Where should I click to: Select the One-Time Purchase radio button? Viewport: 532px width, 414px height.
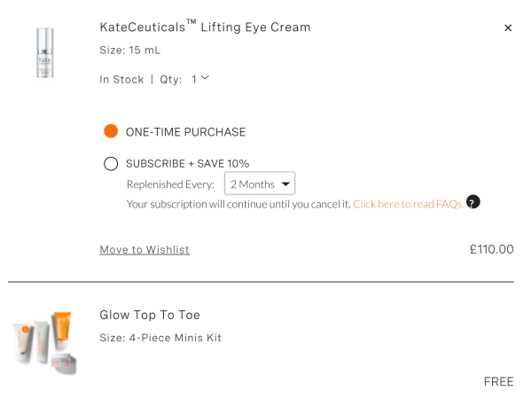coord(111,131)
